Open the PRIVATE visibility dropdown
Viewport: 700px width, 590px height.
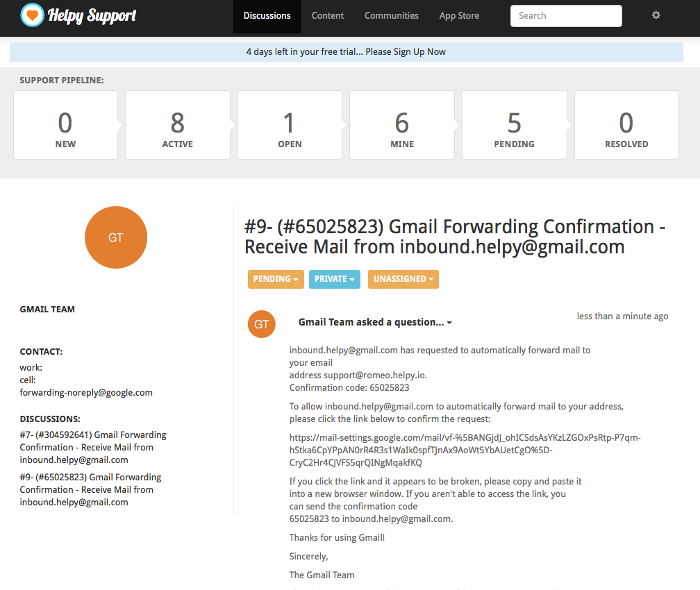pos(335,279)
